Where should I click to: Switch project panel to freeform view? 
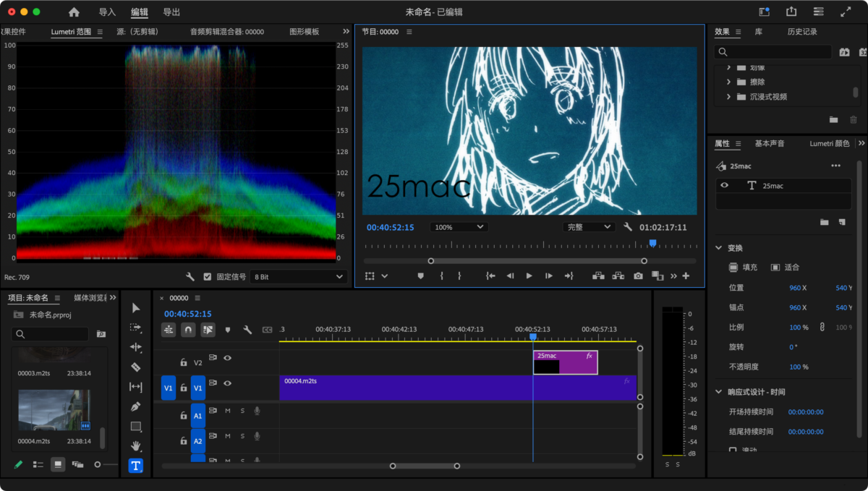click(77, 464)
